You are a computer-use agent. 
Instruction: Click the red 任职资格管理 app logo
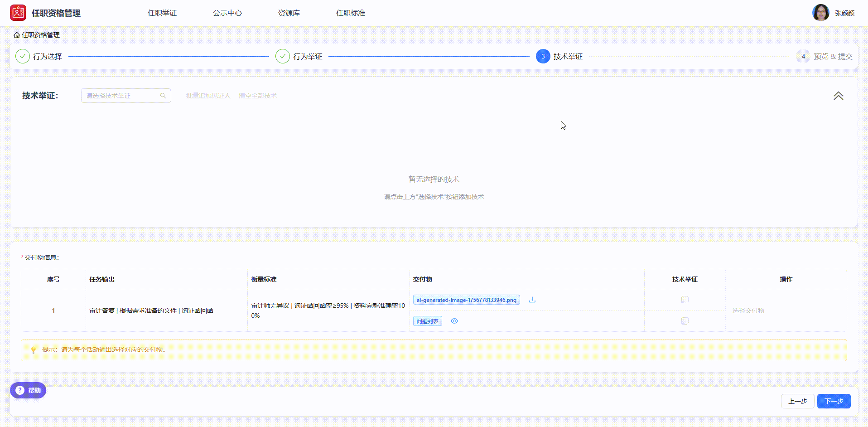[x=18, y=12]
